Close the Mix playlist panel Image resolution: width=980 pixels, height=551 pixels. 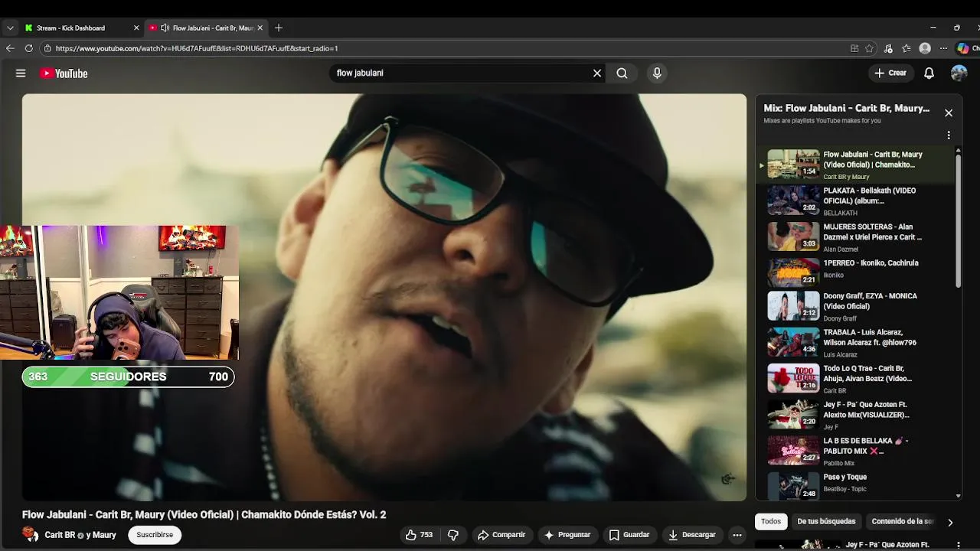pos(949,113)
